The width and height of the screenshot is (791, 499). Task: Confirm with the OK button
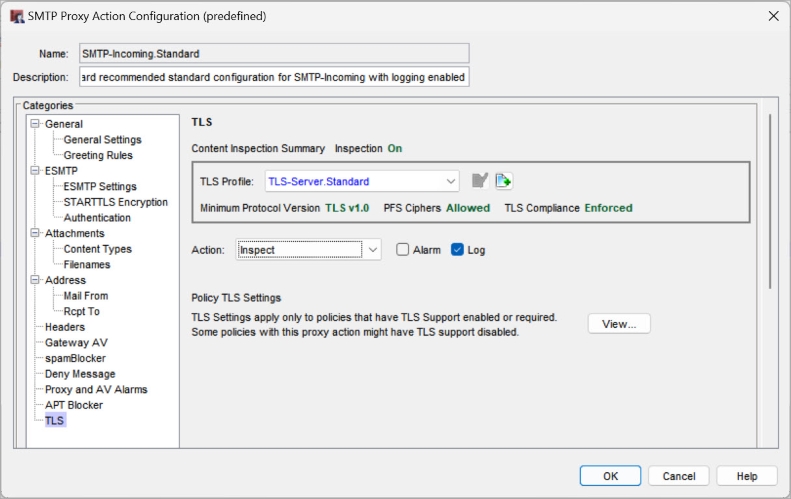point(610,476)
